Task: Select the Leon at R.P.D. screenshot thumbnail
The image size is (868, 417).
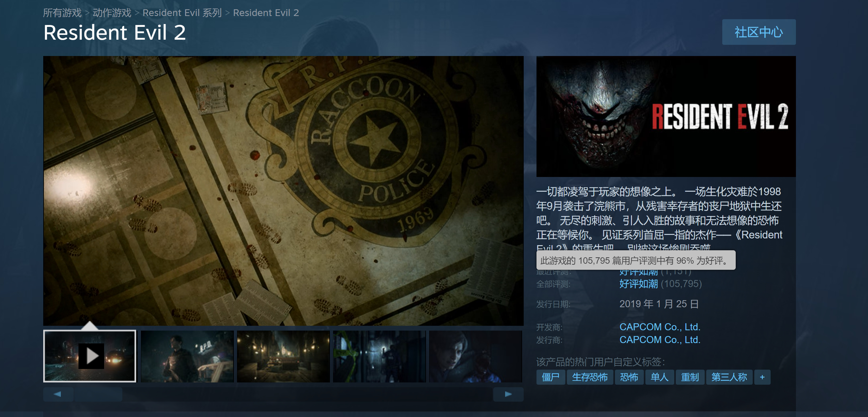Action: click(x=187, y=356)
